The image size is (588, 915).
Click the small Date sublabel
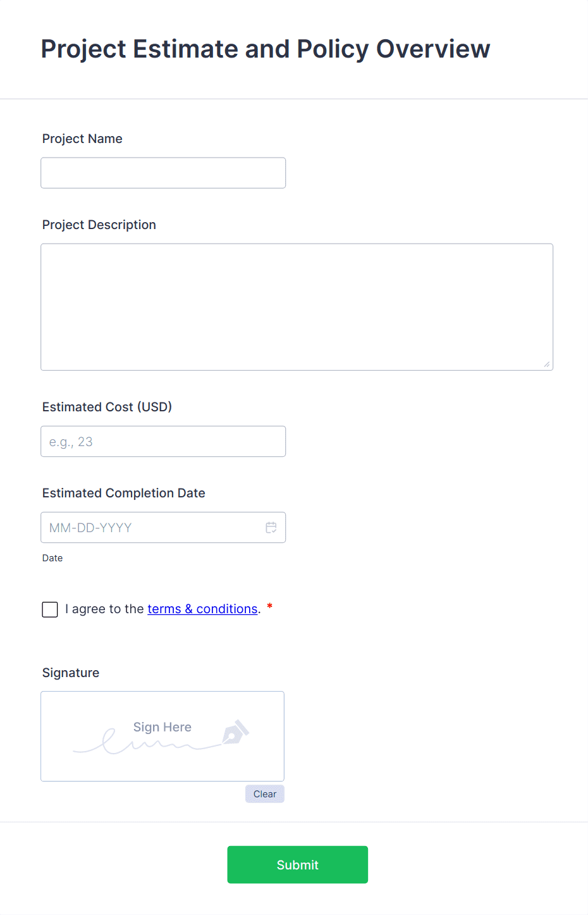52,558
